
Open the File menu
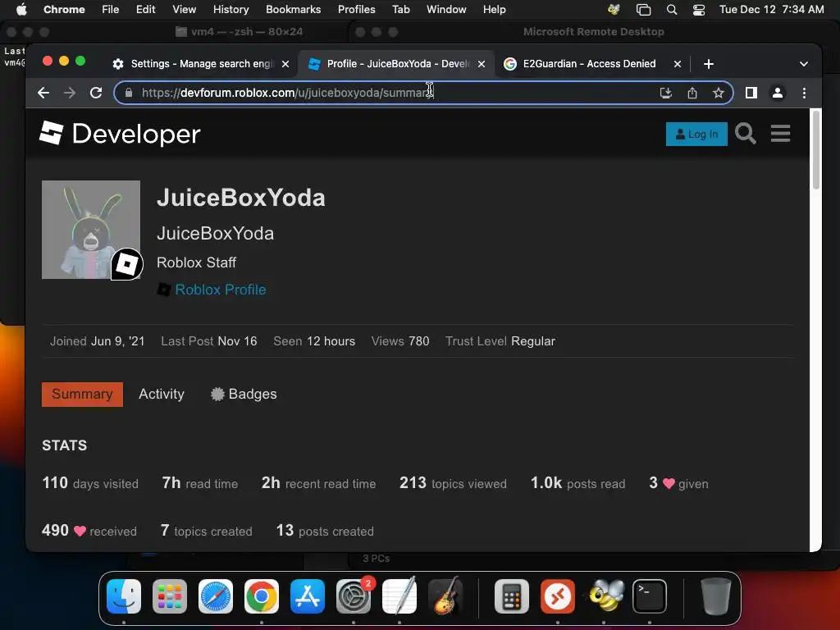111,9
